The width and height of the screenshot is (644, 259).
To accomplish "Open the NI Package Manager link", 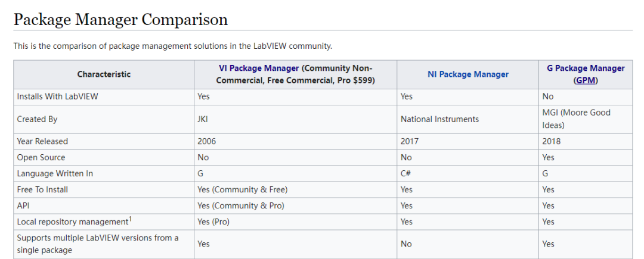I will (468, 74).
